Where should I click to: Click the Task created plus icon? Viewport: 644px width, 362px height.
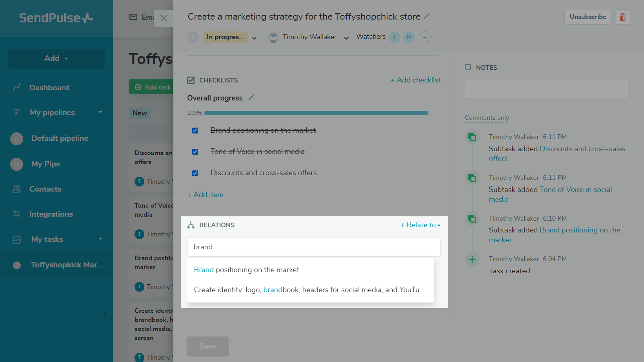tap(472, 259)
